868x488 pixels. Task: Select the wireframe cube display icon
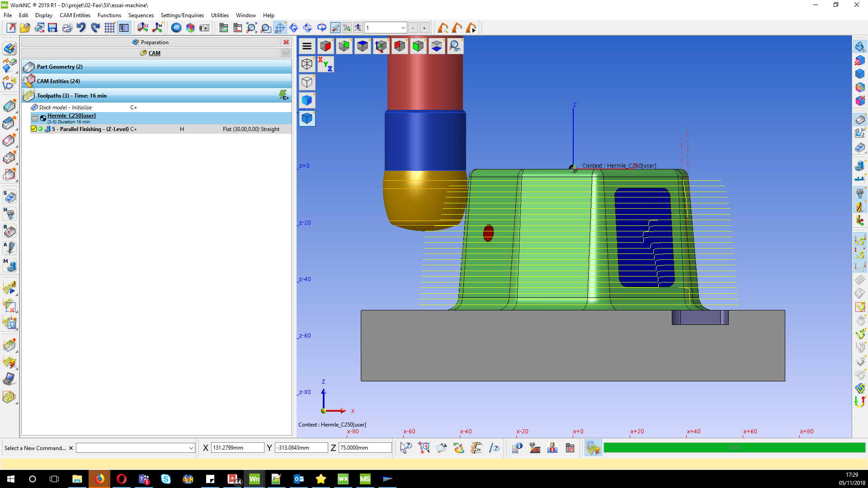307,64
